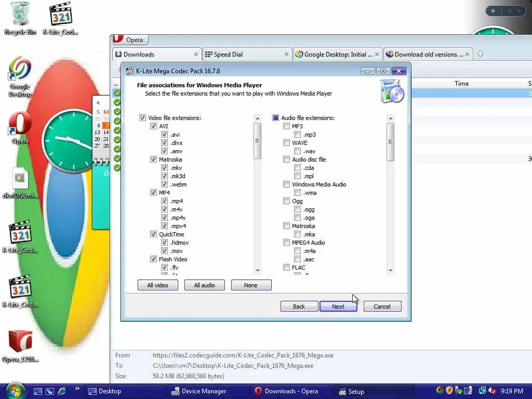Check the Windows Media Audio checkbox
The image size is (532, 399).
(286, 184)
